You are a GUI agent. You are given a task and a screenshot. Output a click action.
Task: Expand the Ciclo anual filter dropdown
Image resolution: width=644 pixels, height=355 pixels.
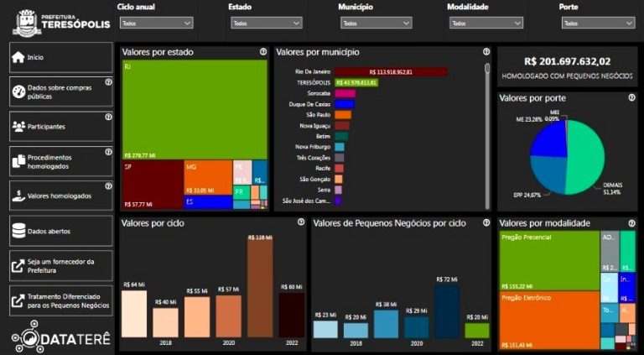[156, 23]
